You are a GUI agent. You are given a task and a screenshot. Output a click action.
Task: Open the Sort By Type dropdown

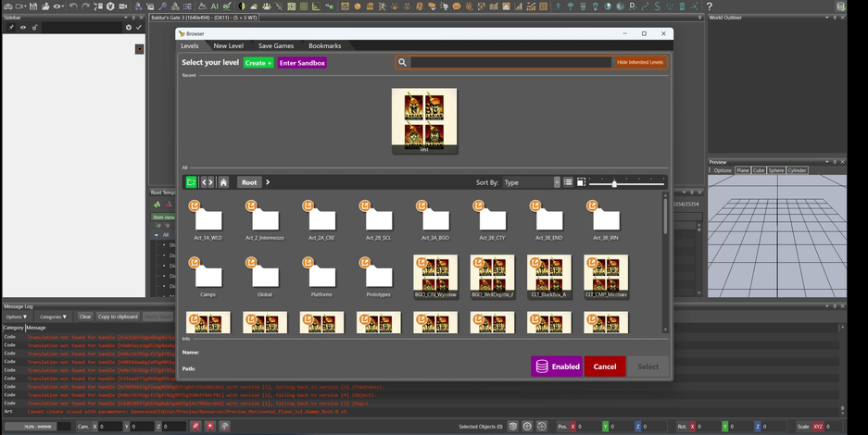pyautogui.click(x=531, y=182)
